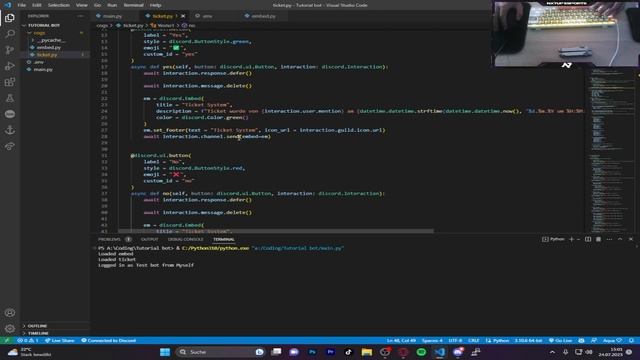The width and height of the screenshot is (640, 360).
Task: Open the Source Control view
Action: point(10,50)
